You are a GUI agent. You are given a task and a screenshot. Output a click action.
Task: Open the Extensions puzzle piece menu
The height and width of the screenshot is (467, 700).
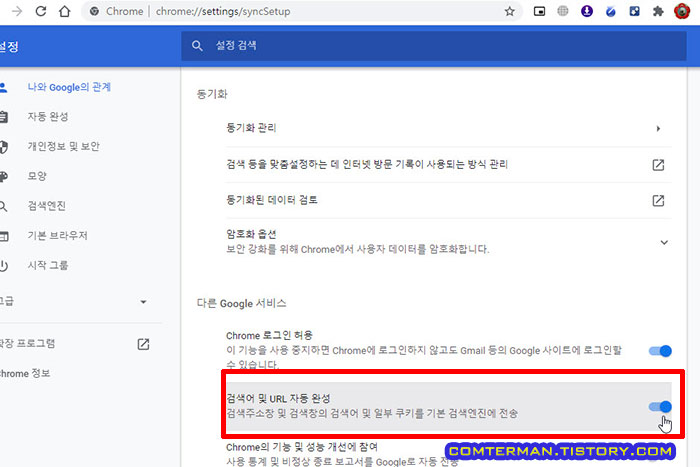[658, 11]
